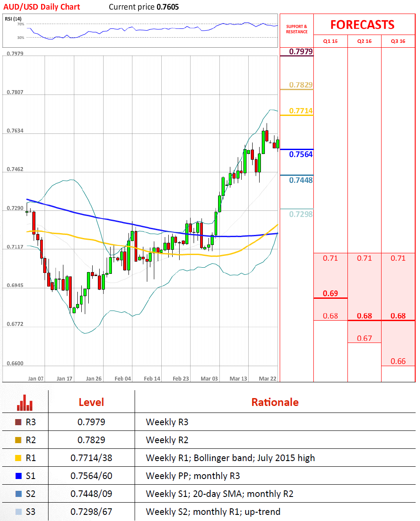This screenshot has width=420, height=521.
Task: Click the Rationale column header
Action: tap(275, 402)
